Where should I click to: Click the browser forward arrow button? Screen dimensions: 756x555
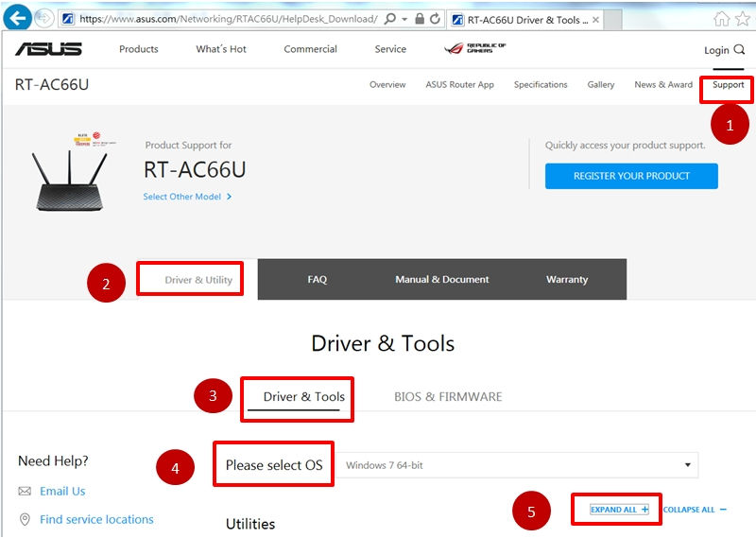(x=44, y=18)
